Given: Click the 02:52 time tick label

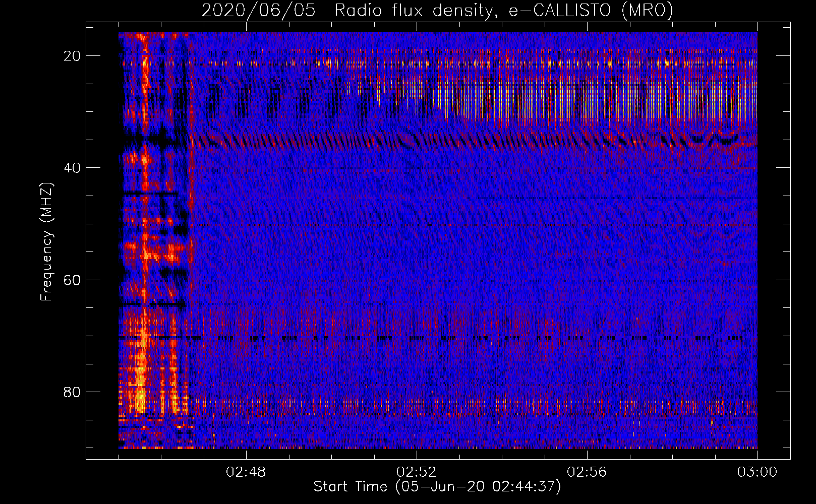Looking at the screenshot, I should [417, 472].
